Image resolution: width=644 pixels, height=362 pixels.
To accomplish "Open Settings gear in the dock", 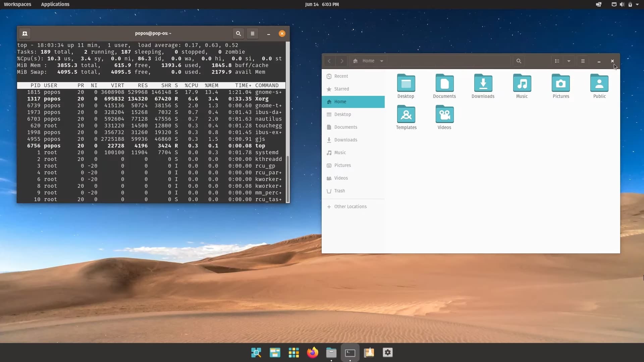I will click(388, 353).
